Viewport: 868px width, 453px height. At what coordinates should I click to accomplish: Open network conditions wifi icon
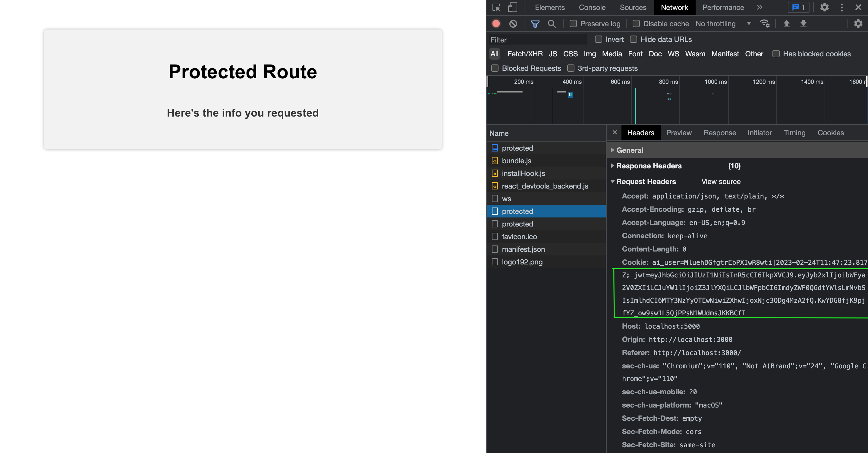point(765,23)
